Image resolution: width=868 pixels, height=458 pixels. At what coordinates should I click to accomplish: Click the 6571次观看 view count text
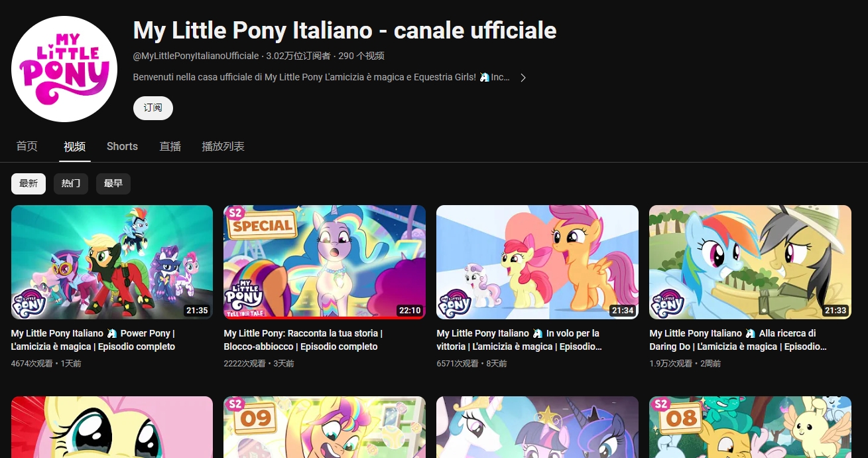[x=459, y=364]
